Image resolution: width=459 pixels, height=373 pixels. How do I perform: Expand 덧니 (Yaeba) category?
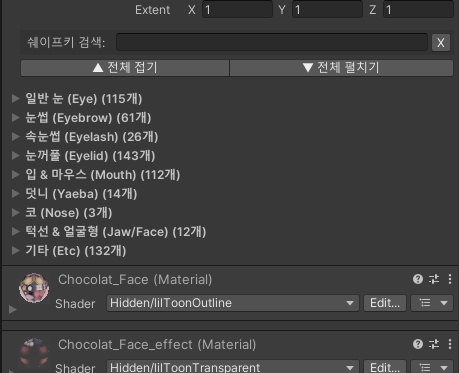pyautogui.click(x=15, y=193)
